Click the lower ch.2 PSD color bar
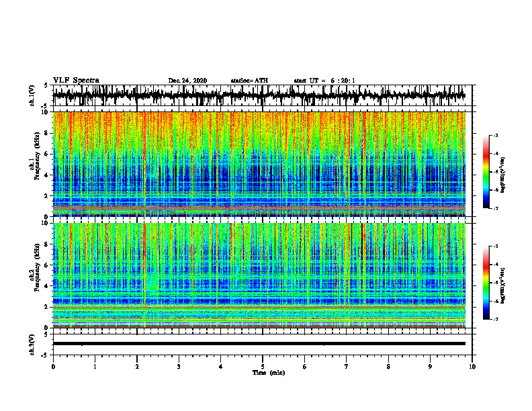Image resolution: width=532 pixels, height=411 pixels. click(486, 283)
